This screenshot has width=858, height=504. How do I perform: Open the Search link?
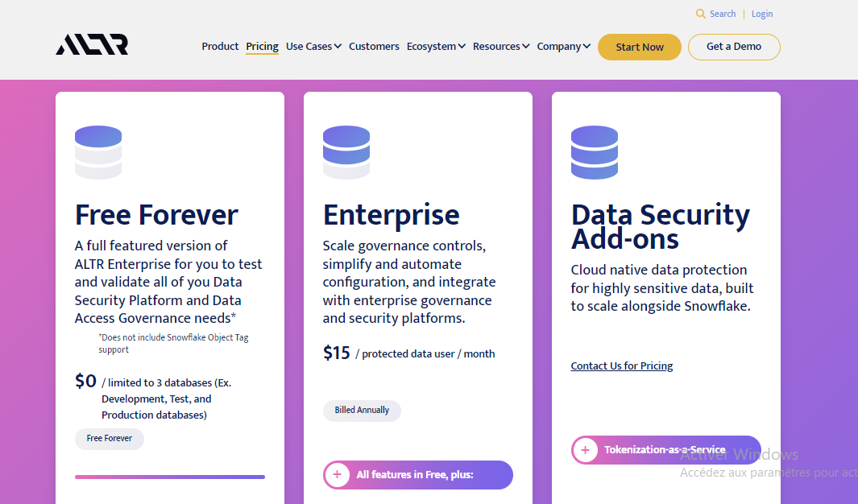pyautogui.click(x=723, y=14)
